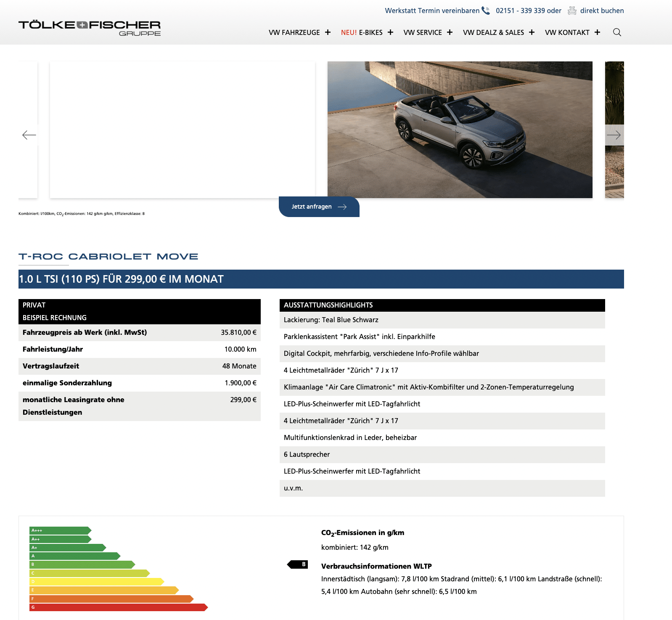
Task: Select the T-Roc Cabriolet photo slide
Action: [x=460, y=130]
